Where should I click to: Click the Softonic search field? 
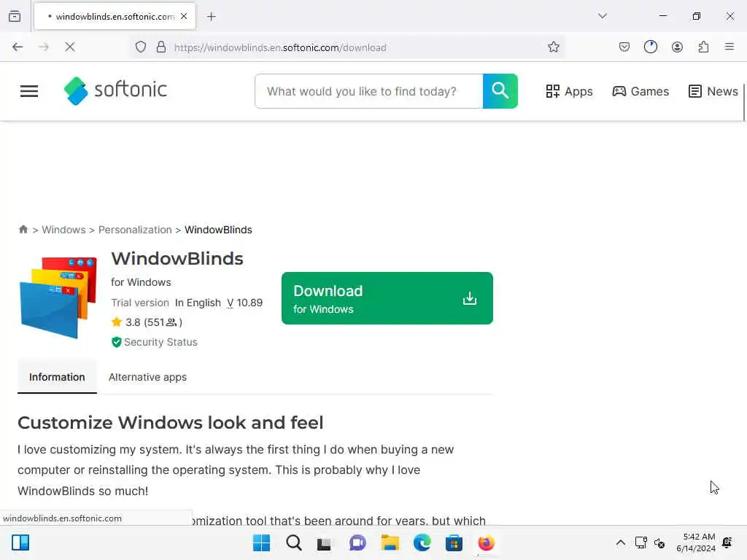click(369, 91)
